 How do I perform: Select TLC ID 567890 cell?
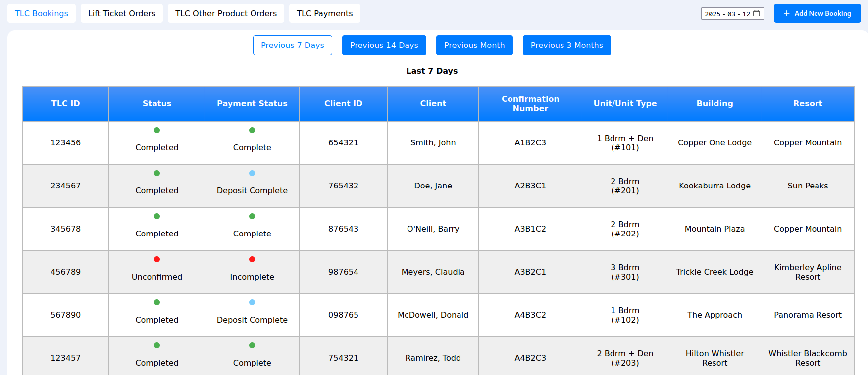pos(66,315)
